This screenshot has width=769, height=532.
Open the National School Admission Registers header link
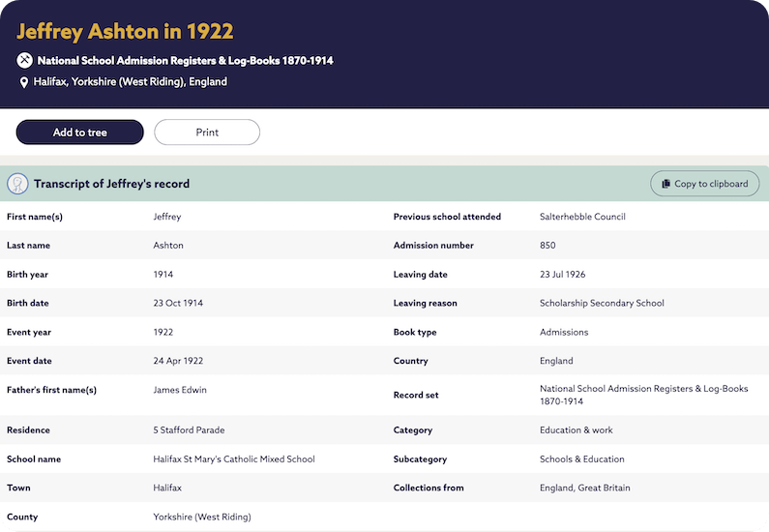point(185,60)
